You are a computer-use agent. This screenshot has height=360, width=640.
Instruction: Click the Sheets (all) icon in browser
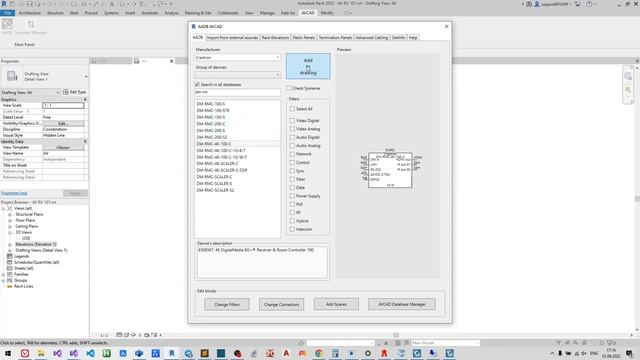10,268
